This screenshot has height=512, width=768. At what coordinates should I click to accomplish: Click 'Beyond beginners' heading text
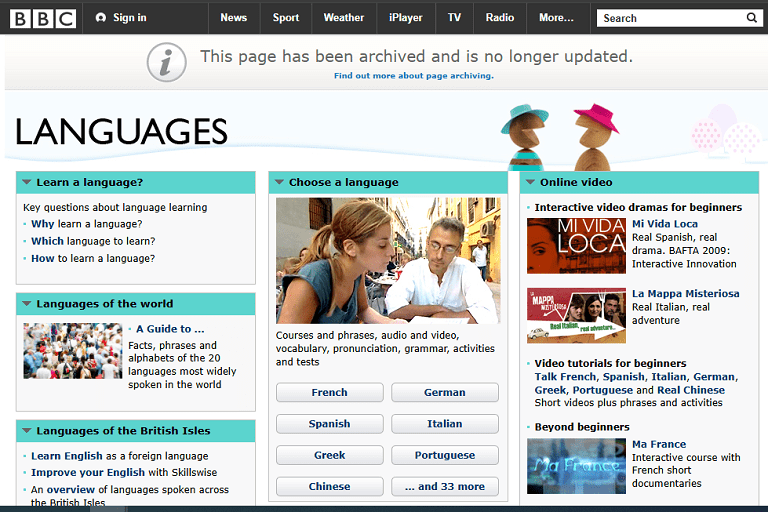(x=582, y=427)
